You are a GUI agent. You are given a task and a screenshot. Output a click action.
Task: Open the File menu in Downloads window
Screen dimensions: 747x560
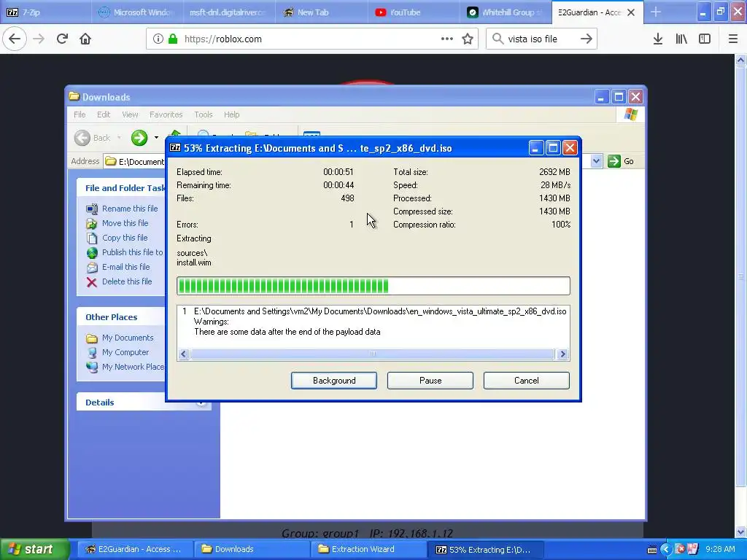(x=80, y=114)
